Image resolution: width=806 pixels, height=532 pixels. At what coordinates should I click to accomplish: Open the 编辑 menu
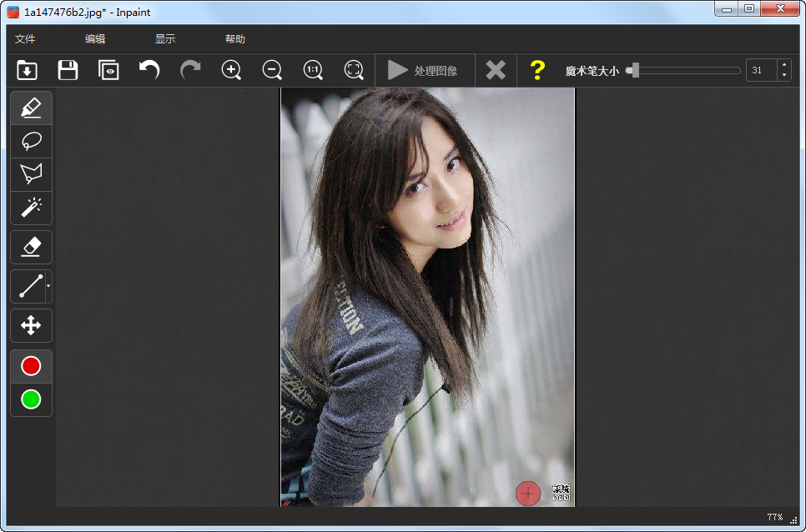pyautogui.click(x=95, y=39)
